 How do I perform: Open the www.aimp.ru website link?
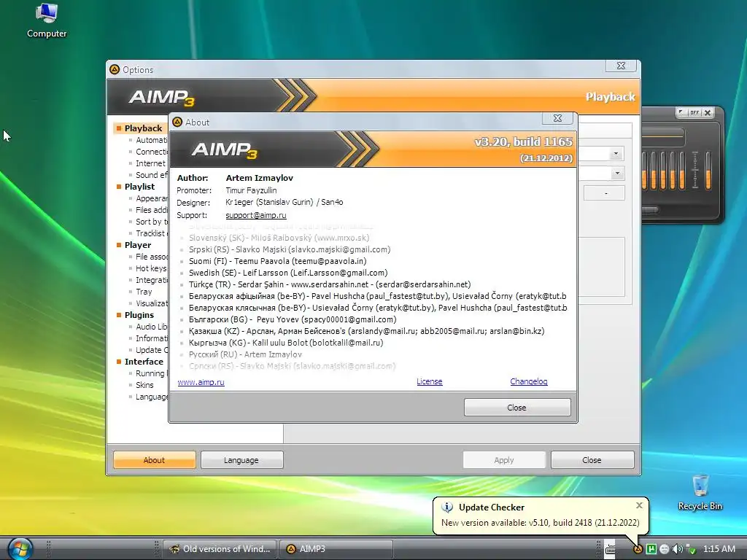[x=201, y=382]
